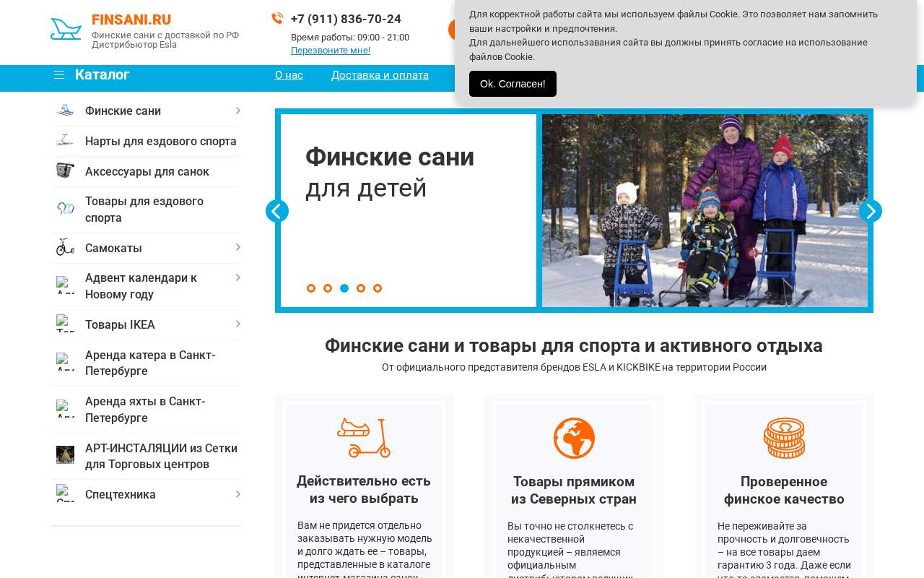The width and height of the screenshot is (924, 578).
Task: Select the first slider pagination dot
Action: [311, 288]
